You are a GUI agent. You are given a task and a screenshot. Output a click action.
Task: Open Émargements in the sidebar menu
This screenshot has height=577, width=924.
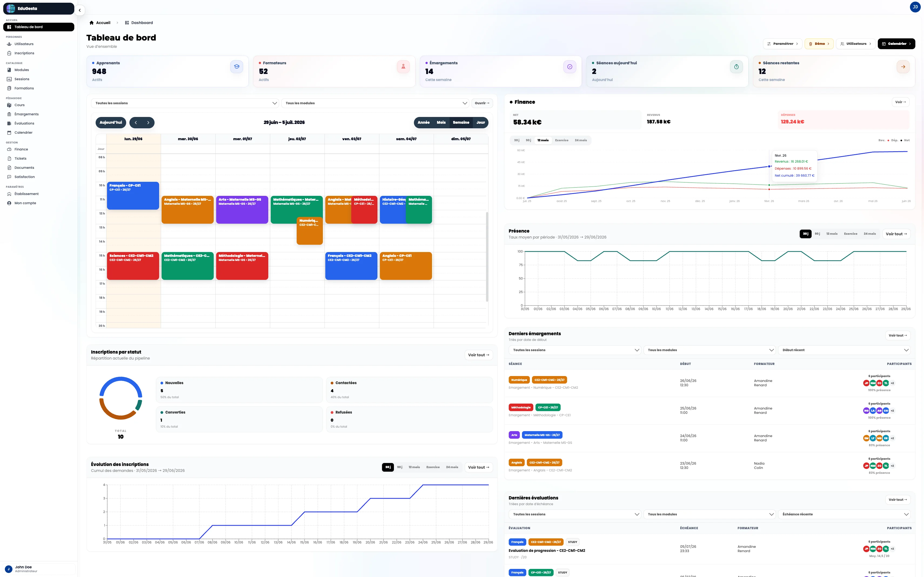26,114
